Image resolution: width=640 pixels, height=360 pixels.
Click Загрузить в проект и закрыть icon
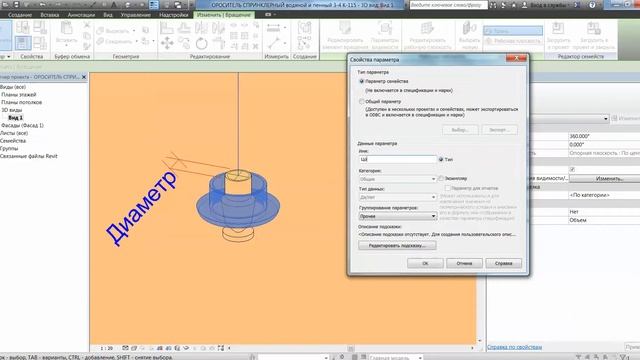[x=593, y=28]
